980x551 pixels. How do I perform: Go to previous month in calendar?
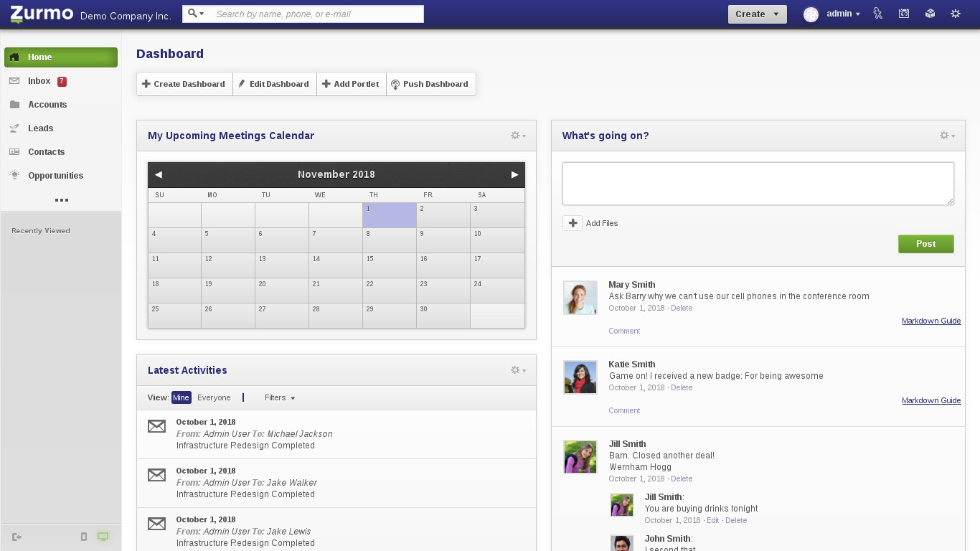159,174
